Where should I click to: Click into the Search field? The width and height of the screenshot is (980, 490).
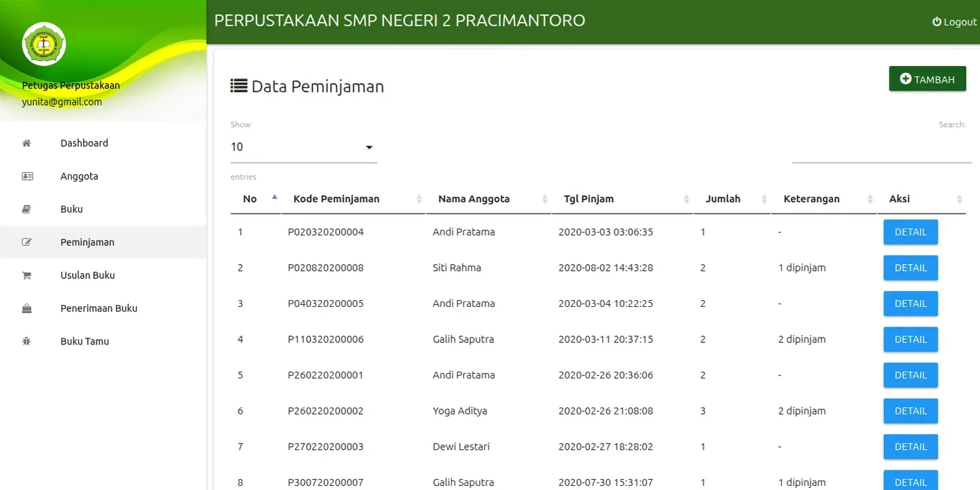coord(881,148)
